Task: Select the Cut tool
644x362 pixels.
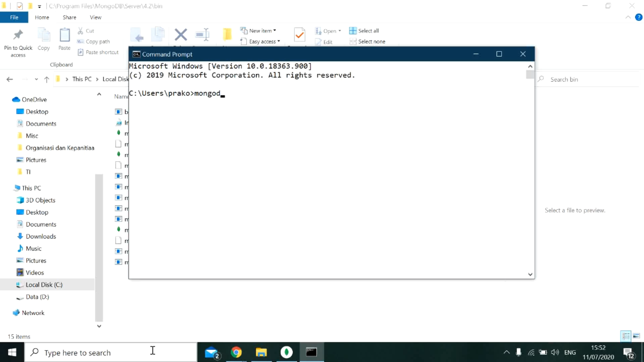Action: [86, 31]
